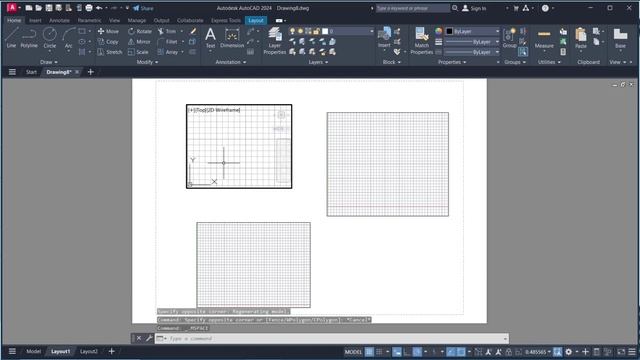Toggle layer on/off lightbulb icon

pyautogui.click(x=292, y=31)
